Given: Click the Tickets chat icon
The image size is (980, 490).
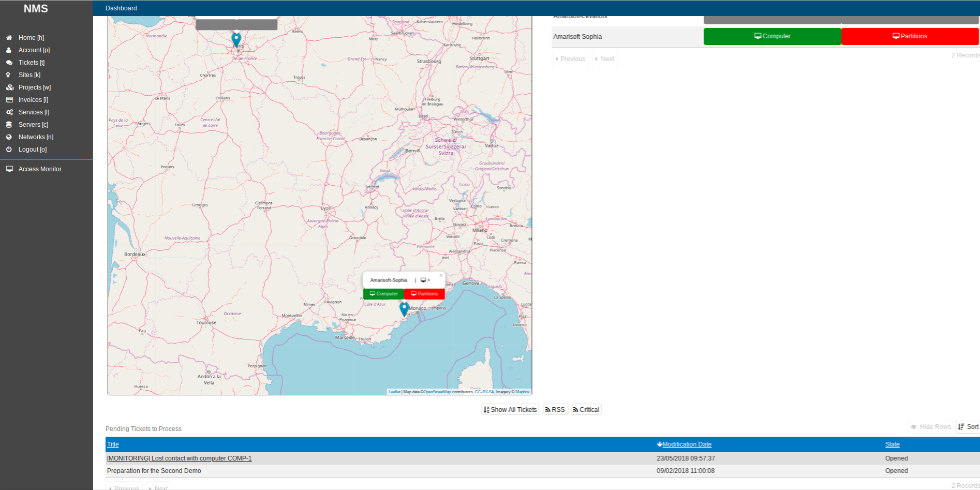Looking at the screenshot, I should pyautogui.click(x=9, y=63).
